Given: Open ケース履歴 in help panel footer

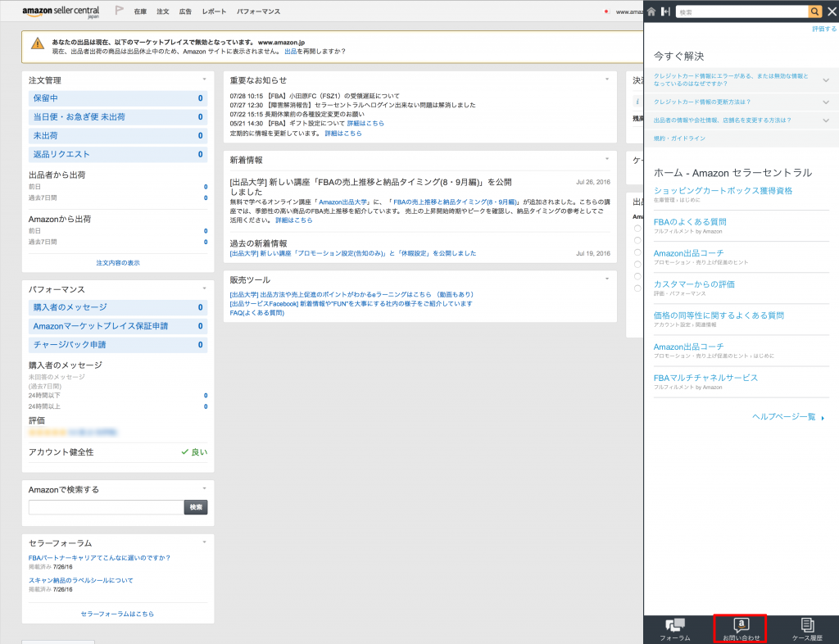Looking at the screenshot, I should coord(807,629).
